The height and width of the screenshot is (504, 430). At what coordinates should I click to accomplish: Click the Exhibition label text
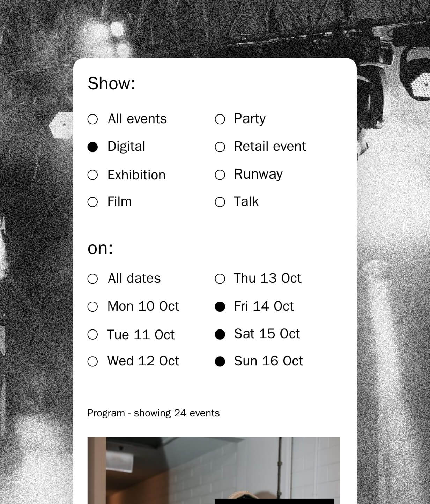136,175
